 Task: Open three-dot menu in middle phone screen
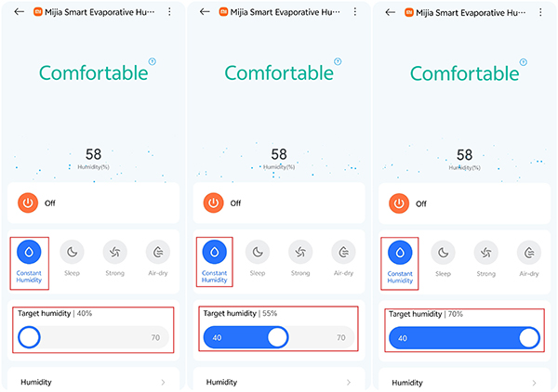point(355,12)
